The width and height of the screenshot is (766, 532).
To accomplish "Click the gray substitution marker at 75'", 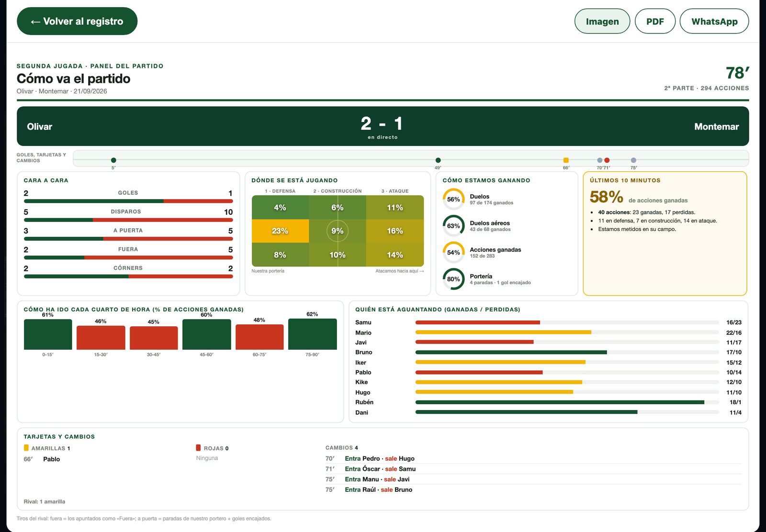I will pos(633,160).
